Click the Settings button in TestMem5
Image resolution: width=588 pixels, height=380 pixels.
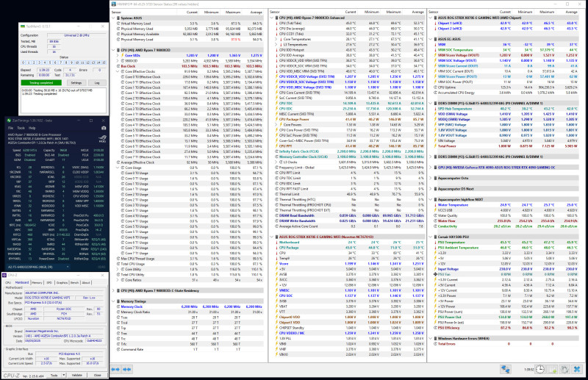76,82
